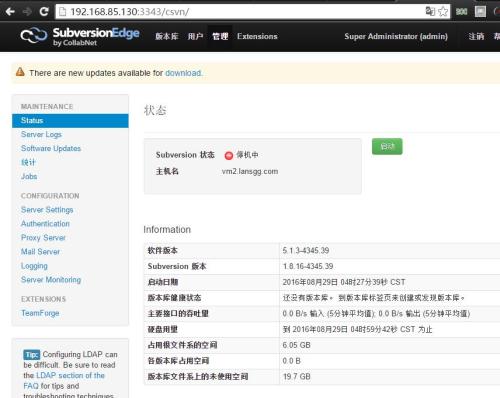The image size is (500, 398).
Task: Open Authentication configuration
Action: tap(45, 224)
